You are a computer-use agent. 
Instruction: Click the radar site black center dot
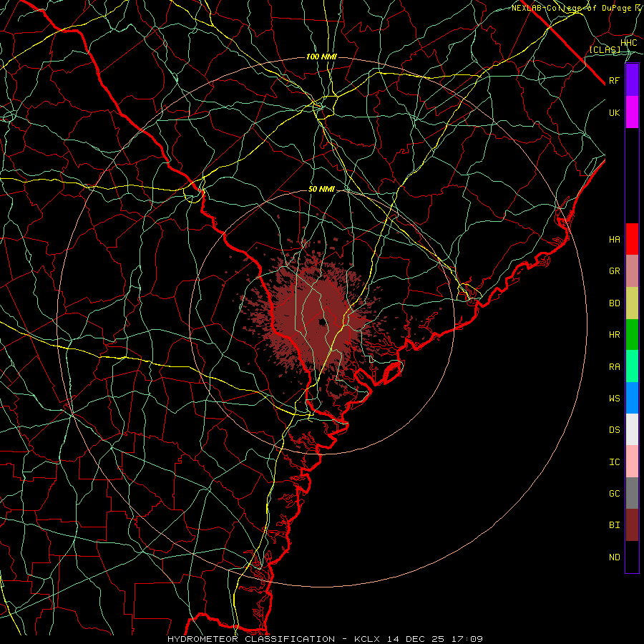coord(323,322)
